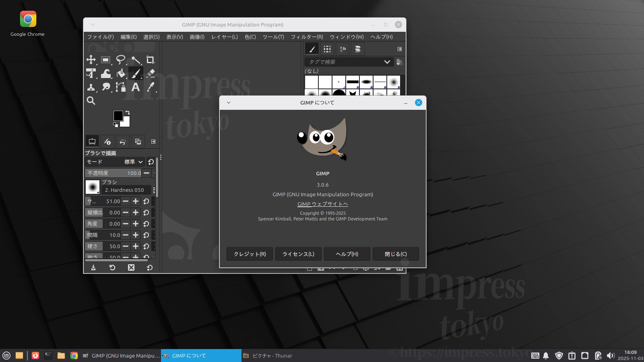Open the tool options dock tab menu

pyautogui.click(x=153, y=142)
